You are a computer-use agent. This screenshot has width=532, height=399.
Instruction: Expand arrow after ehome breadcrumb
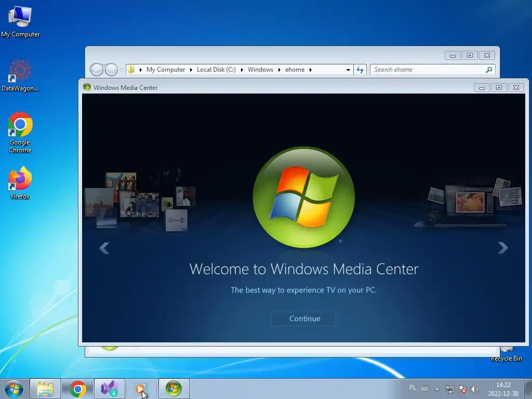310,70
